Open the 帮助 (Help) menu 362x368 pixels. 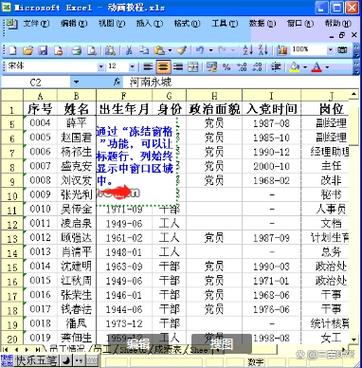click(338, 24)
